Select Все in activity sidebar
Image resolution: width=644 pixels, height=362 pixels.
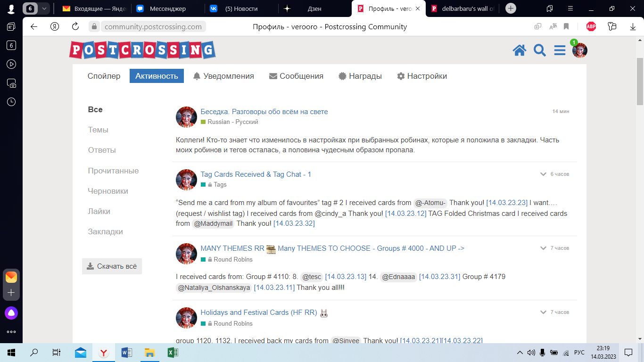click(x=95, y=109)
